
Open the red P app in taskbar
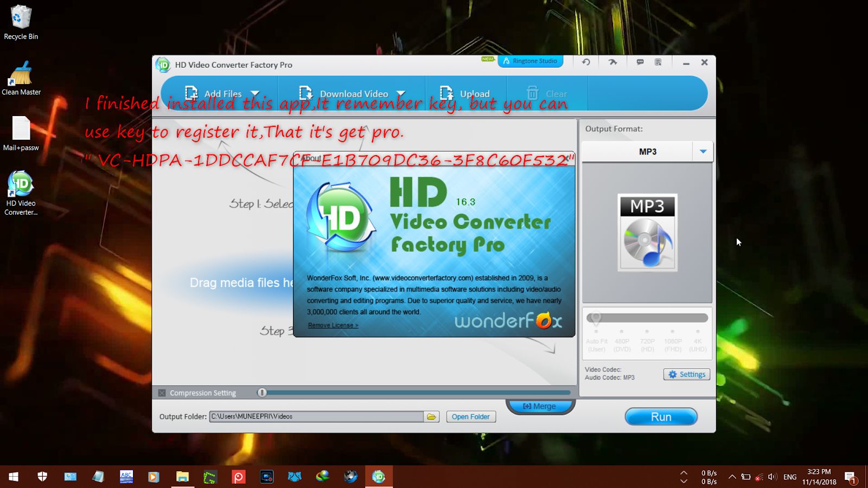click(238, 477)
